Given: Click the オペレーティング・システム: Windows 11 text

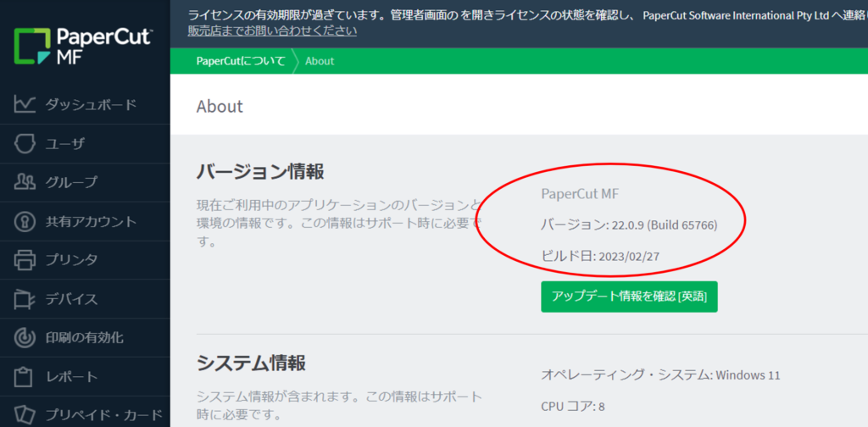Looking at the screenshot, I should click(x=660, y=375).
